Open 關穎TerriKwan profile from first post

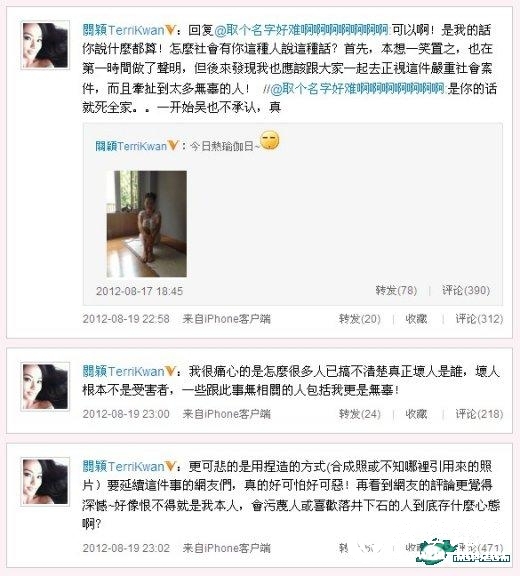[123, 30]
